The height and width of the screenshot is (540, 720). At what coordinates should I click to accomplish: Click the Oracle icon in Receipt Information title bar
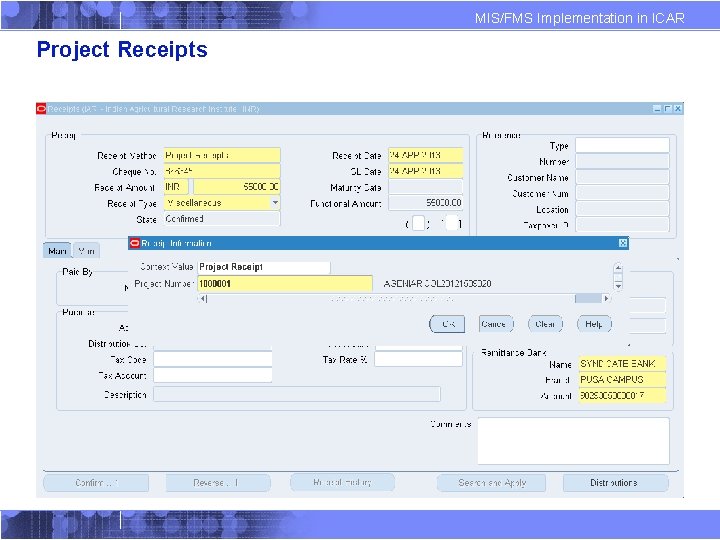point(135,243)
